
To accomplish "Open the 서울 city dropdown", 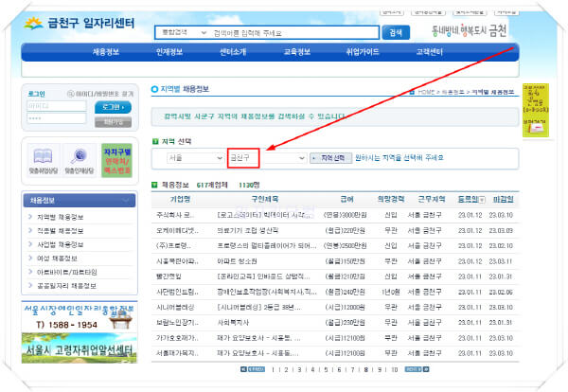I will pos(195,158).
